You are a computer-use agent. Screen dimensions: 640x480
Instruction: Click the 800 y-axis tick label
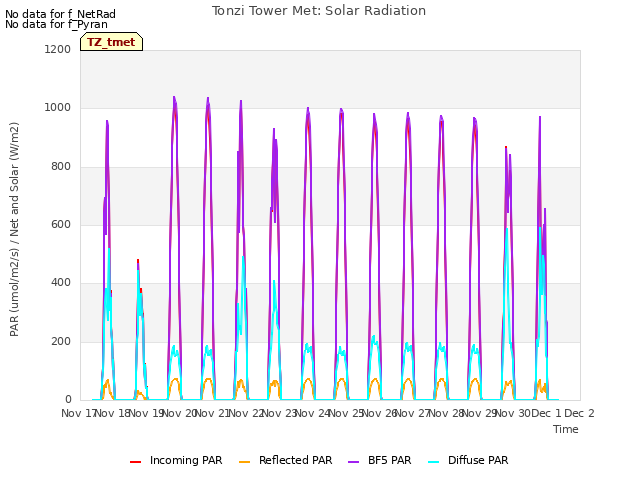click(61, 166)
